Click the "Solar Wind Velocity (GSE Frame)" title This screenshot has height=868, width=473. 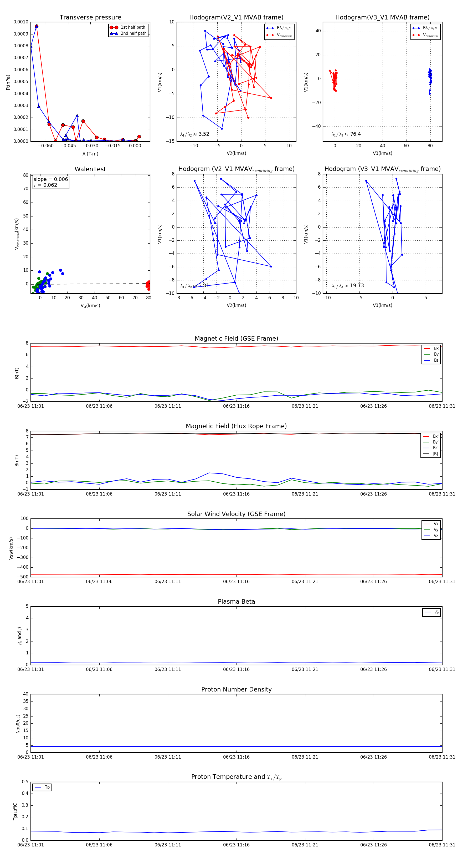[236, 514]
